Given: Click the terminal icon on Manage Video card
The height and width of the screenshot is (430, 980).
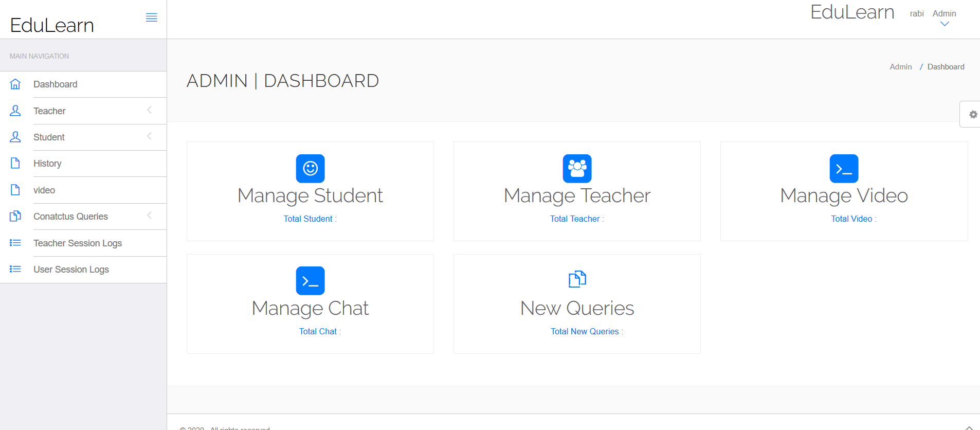Looking at the screenshot, I should 843,168.
